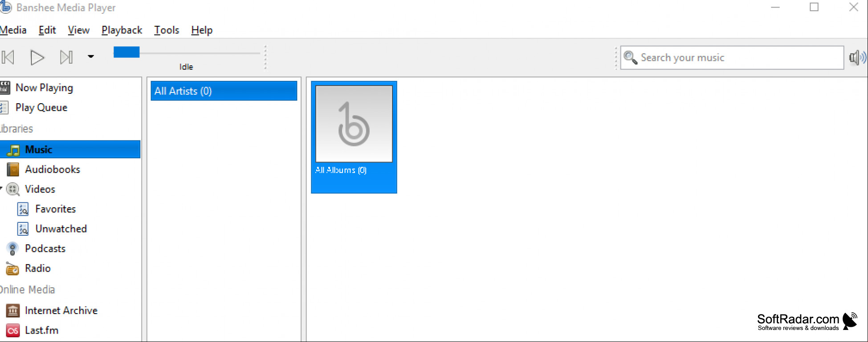Focus the Search your music field
This screenshot has width=868, height=342.
[732, 57]
